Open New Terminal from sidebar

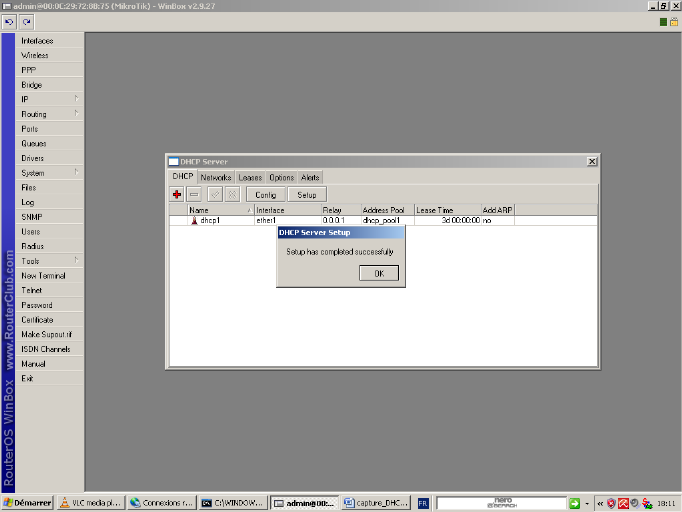click(49, 276)
